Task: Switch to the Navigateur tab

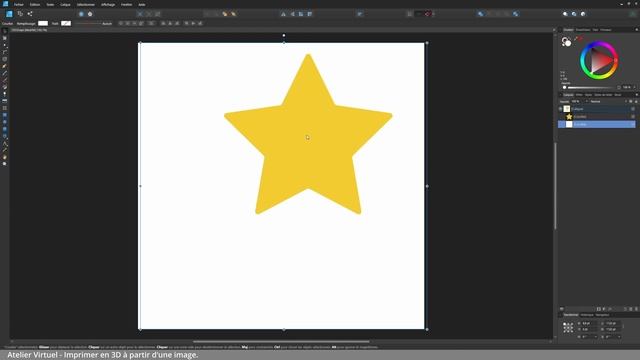Action: point(602,315)
